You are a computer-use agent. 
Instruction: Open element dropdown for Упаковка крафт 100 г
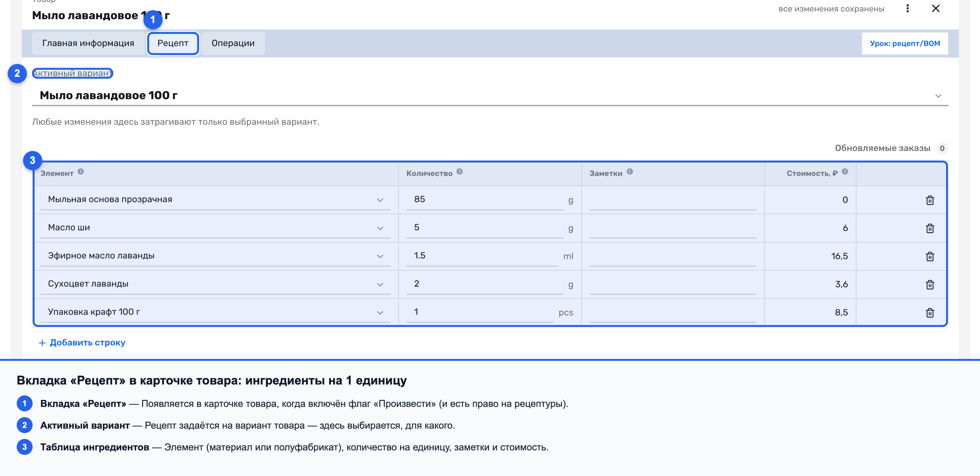pos(380,313)
